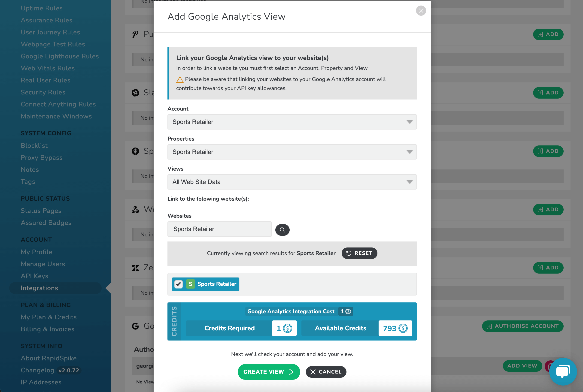Image resolution: width=583 pixels, height=392 pixels.
Task: Open Billing & Invoices
Action: tap(48, 329)
